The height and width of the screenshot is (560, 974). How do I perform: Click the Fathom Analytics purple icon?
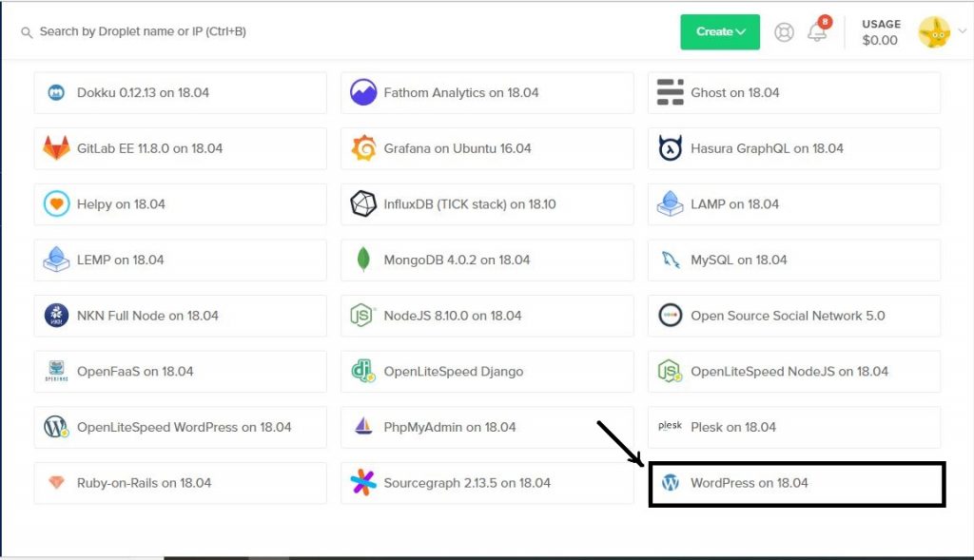click(x=363, y=92)
